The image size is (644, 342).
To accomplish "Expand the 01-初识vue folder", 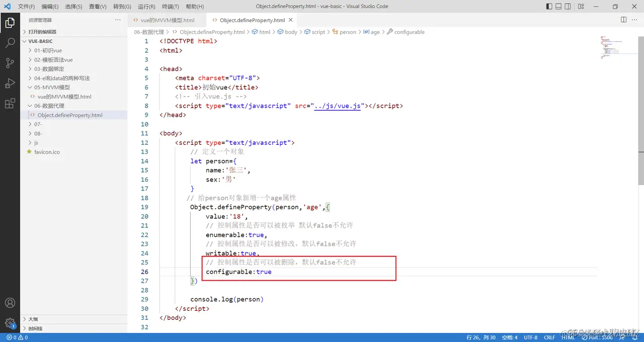I will coord(73,50).
